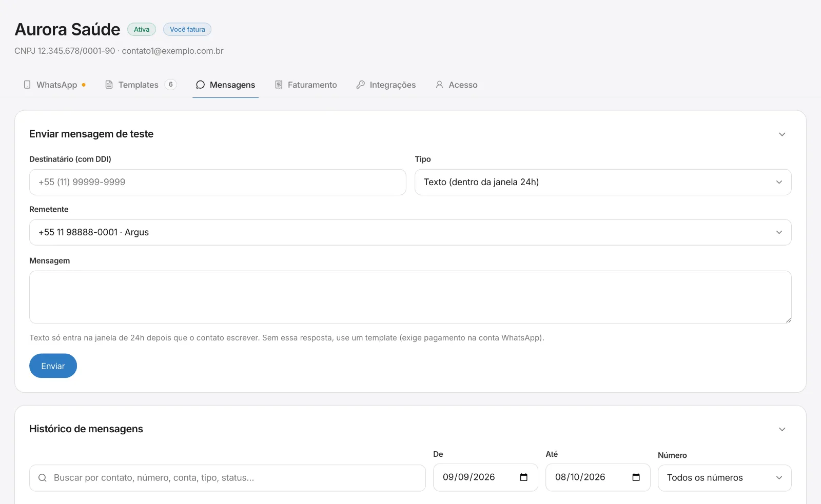Click the WhatsApp phone icon
This screenshot has height=504, width=821.
pyautogui.click(x=27, y=85)
